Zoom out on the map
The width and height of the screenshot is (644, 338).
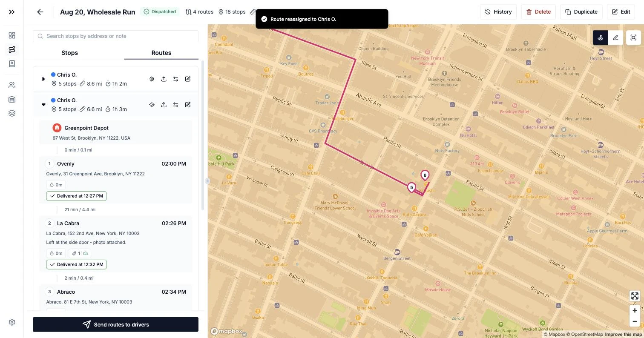tap(635, 321)
